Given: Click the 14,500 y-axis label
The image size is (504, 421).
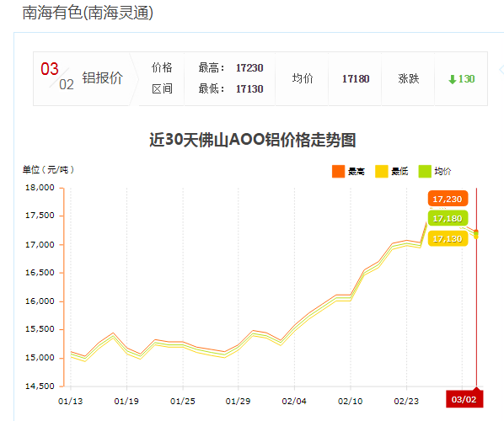Looking at the screenshot, I should [x=40, y=386].
